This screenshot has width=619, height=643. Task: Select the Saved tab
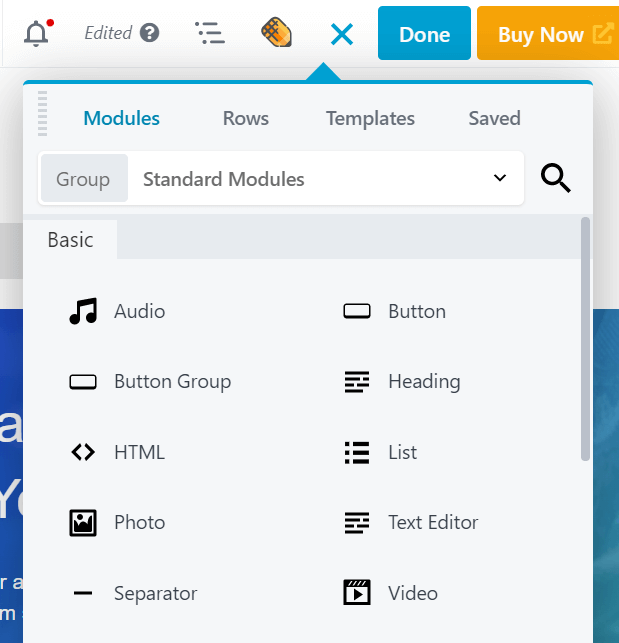[494, 118]
